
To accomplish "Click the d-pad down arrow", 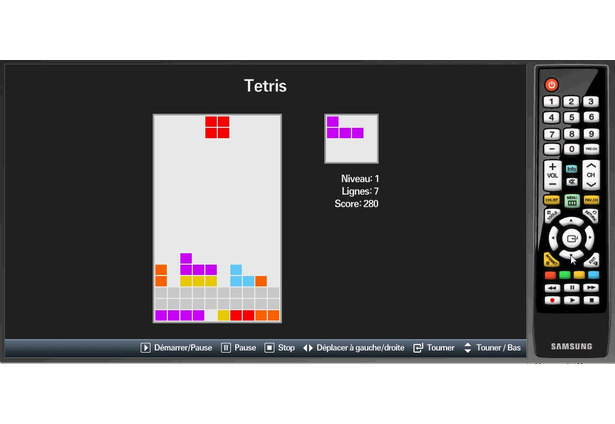I will point(571,255).
